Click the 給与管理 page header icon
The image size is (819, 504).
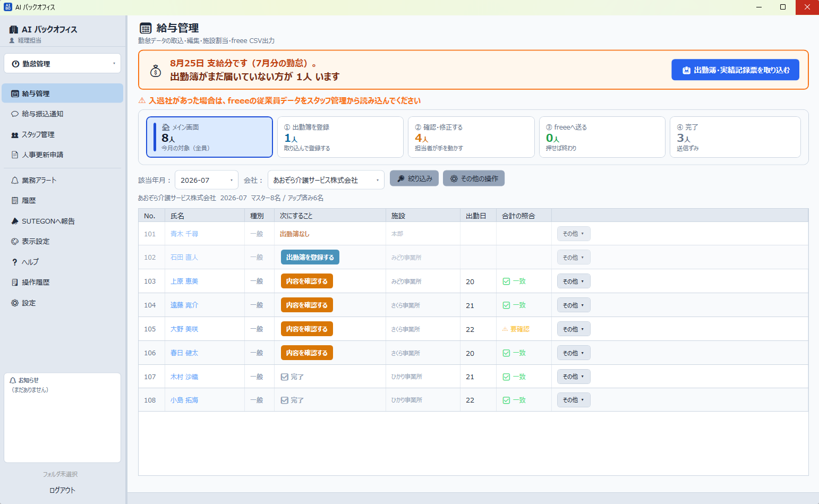click(145, 28)
